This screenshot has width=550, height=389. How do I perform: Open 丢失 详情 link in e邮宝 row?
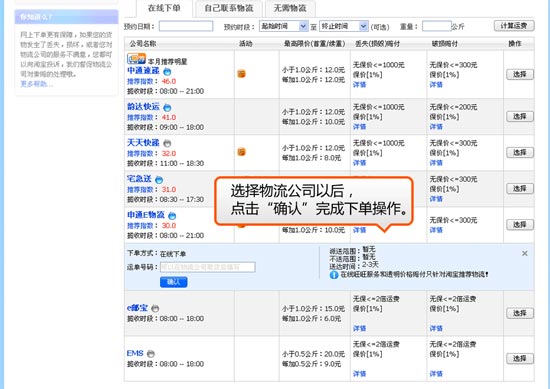pyautogui.click(x=360, y=328)
